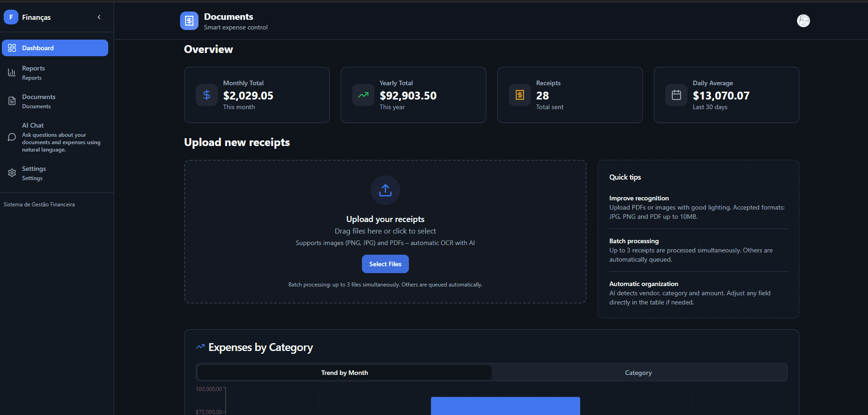
Task: Click the Settings gear icon in sidebar
Action: coord(12,173)
